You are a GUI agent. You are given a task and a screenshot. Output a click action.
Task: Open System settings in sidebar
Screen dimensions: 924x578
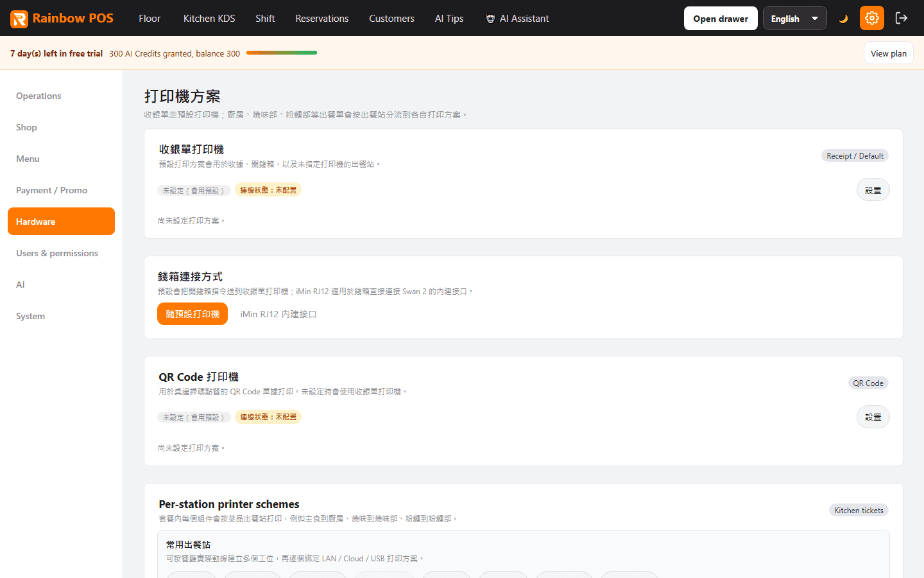click(x=61, y=316)
